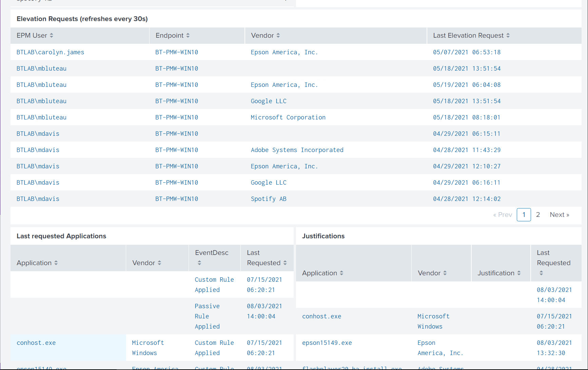
Task: Open epson15149.exe in Justifications table
Action: coord(327,343)
